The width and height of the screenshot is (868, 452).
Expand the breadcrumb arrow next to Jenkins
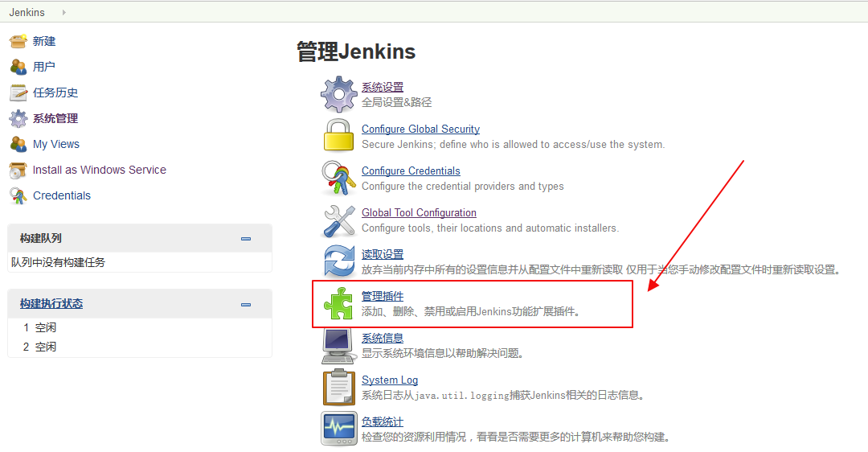tap(64, 12)
